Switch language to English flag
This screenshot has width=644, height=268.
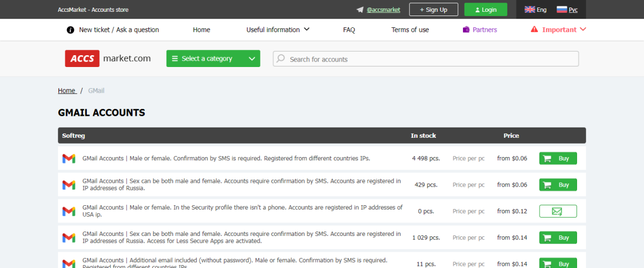[x=535, y=10]
